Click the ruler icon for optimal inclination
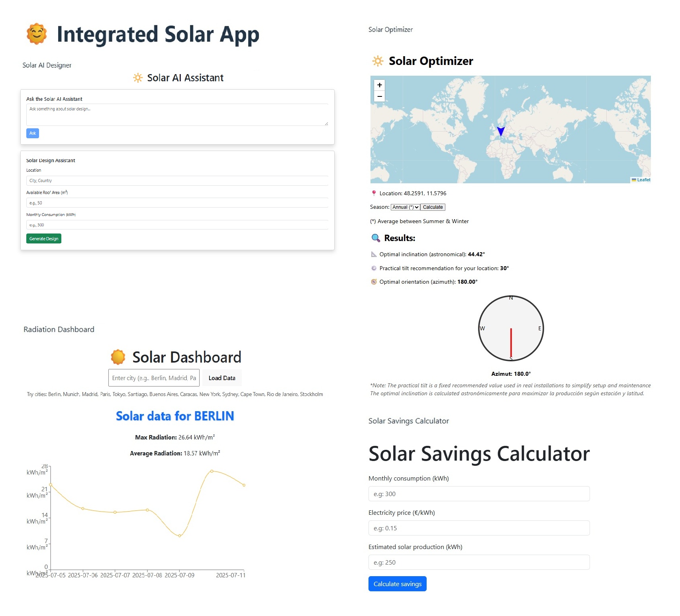This screenshot has height=616, width=680. pyautogui.click(x=374, y=254)
